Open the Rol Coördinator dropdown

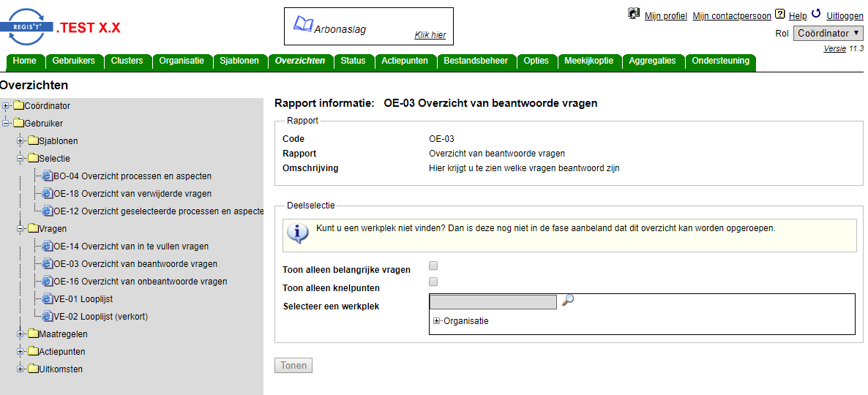coord(828,33)
